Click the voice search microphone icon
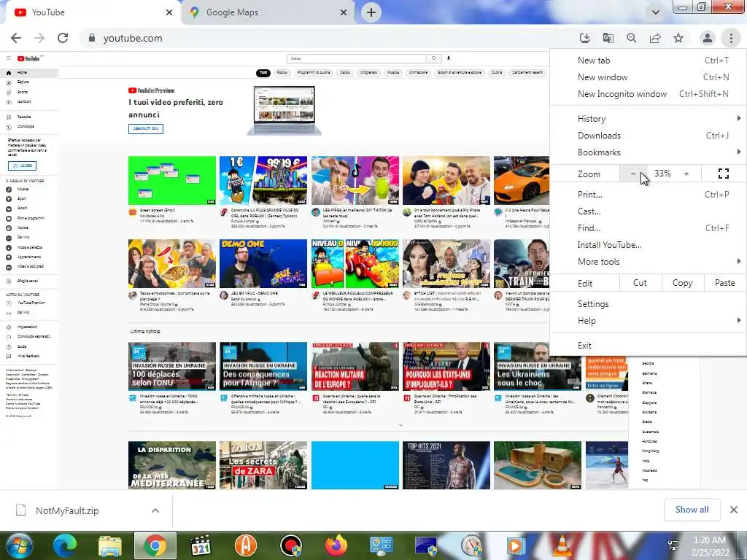Screen dimensions: 747x560 449,58
